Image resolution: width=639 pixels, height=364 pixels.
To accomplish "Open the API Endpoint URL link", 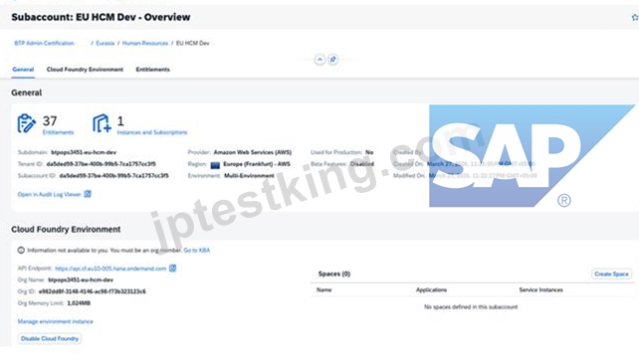I will [x=110, y=269].
